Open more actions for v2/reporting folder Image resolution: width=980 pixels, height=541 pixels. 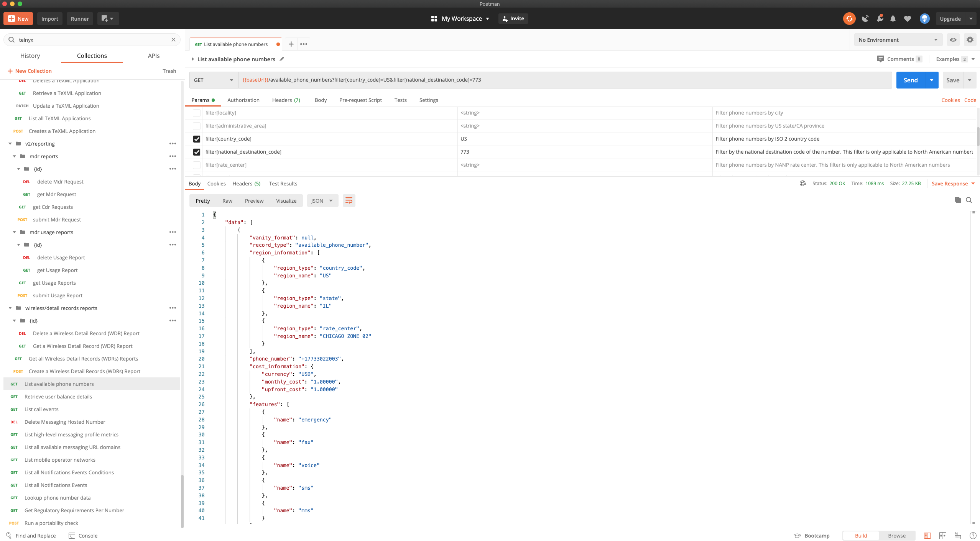(x=173, y=144)
